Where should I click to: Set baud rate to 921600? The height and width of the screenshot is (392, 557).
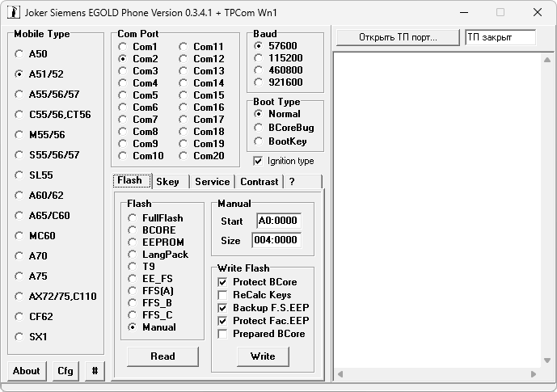click(278, 82)
